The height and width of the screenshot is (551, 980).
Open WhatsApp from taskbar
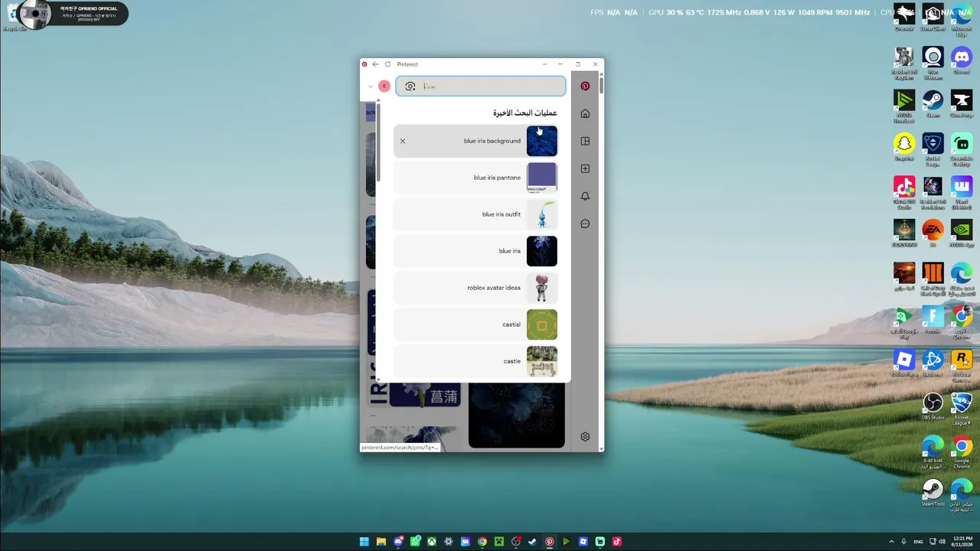[415, 542]
